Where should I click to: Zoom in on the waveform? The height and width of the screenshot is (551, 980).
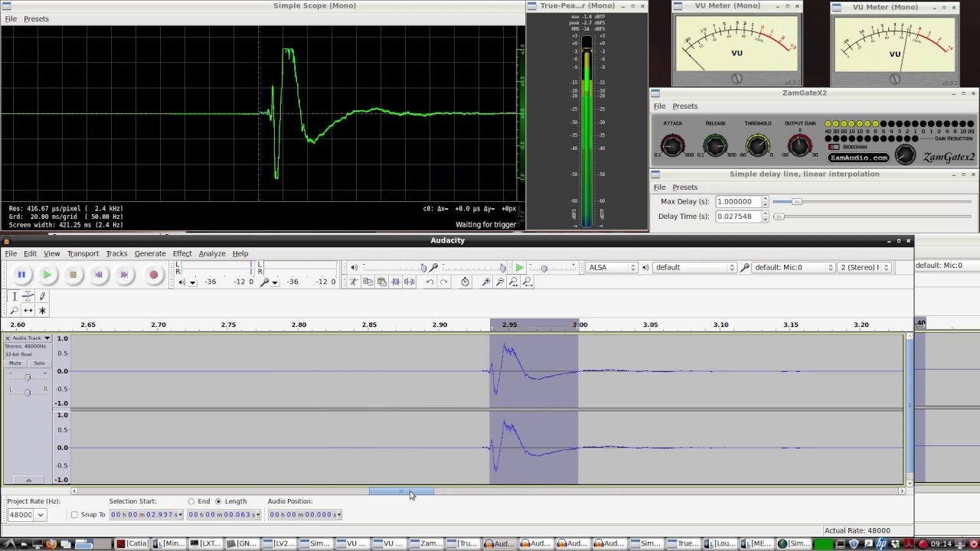pyautogui.click(x=485, y=282)
